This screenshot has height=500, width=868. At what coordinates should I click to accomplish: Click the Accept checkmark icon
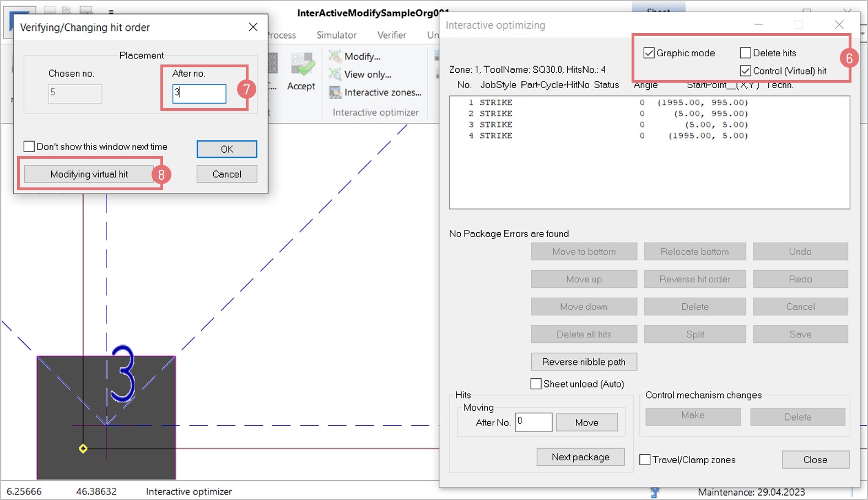pyautogui.click(x=302, y=66)
